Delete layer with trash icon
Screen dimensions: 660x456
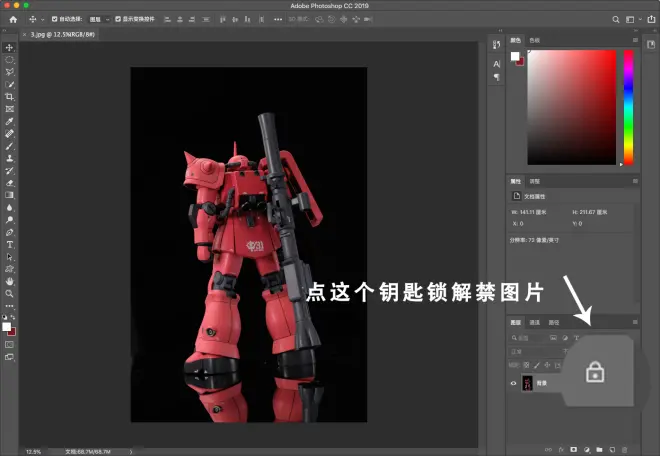click(625, 450)
